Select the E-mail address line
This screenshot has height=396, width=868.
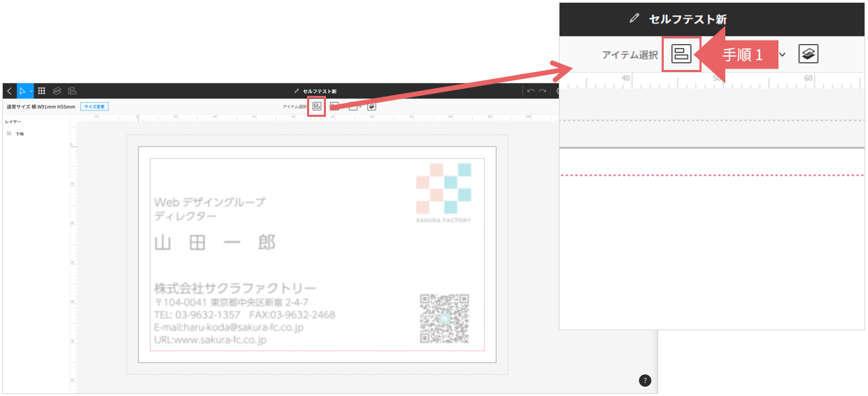point(229,327)
